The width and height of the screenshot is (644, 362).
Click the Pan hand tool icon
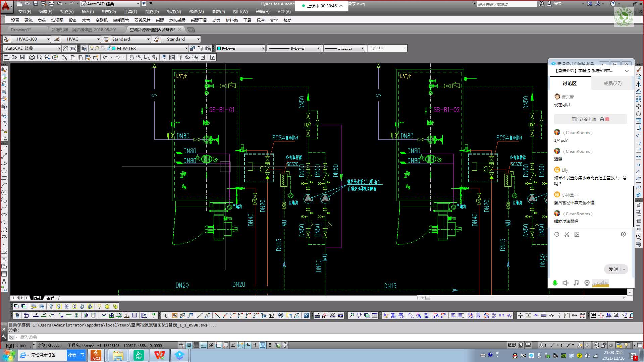click(131, 57)
